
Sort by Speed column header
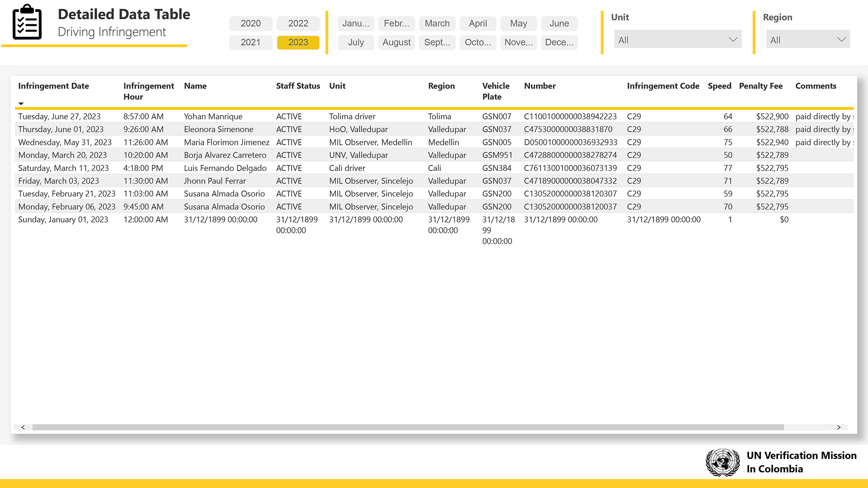720,86
